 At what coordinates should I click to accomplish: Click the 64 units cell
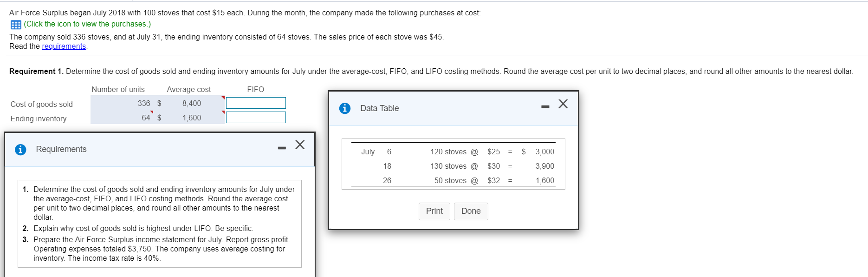pyautogui.click(x=146, y=118)
